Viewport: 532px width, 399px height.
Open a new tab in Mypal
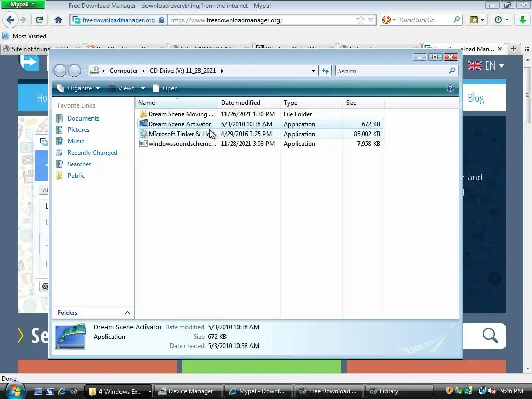[x=514, y=49]
